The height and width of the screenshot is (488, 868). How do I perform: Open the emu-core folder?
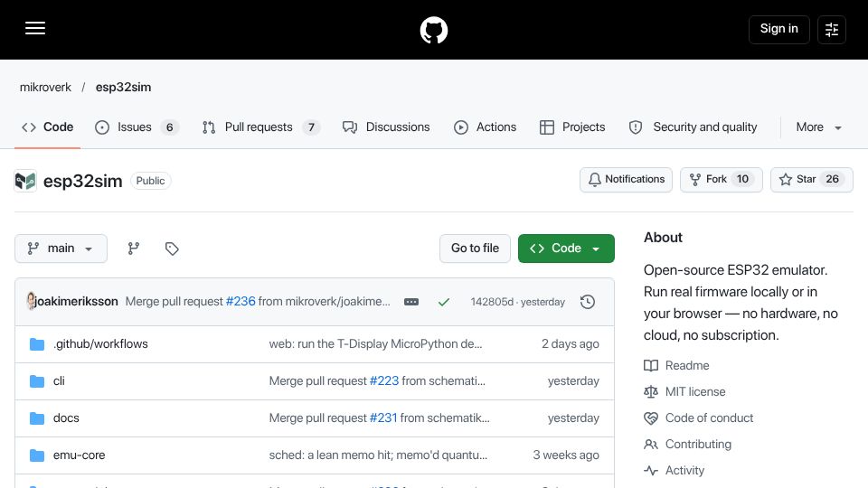click(80, 455)
